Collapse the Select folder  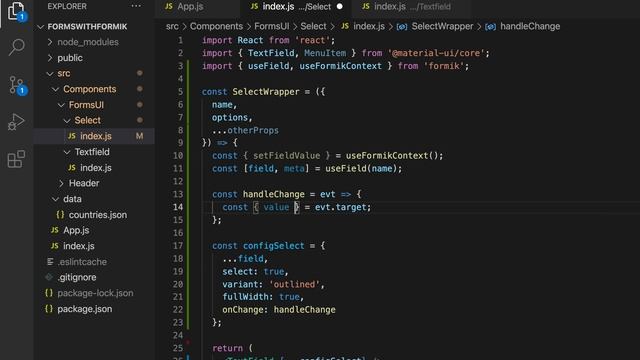67,120
